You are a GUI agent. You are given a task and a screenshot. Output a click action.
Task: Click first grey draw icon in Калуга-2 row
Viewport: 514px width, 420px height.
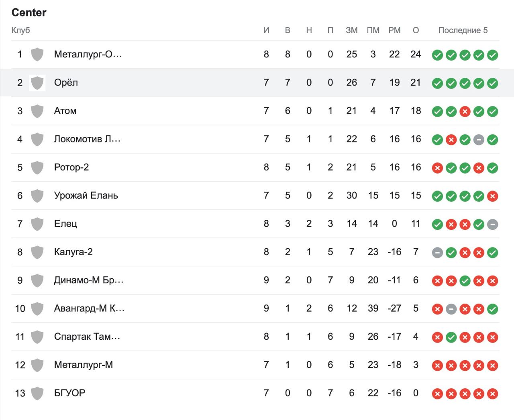(x=437, y=253)
